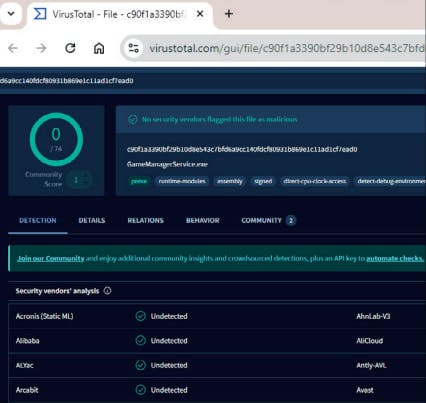Screen dimensions: 426x403
Task: Close the VirusTotal File tab
Action: [200, 14]
